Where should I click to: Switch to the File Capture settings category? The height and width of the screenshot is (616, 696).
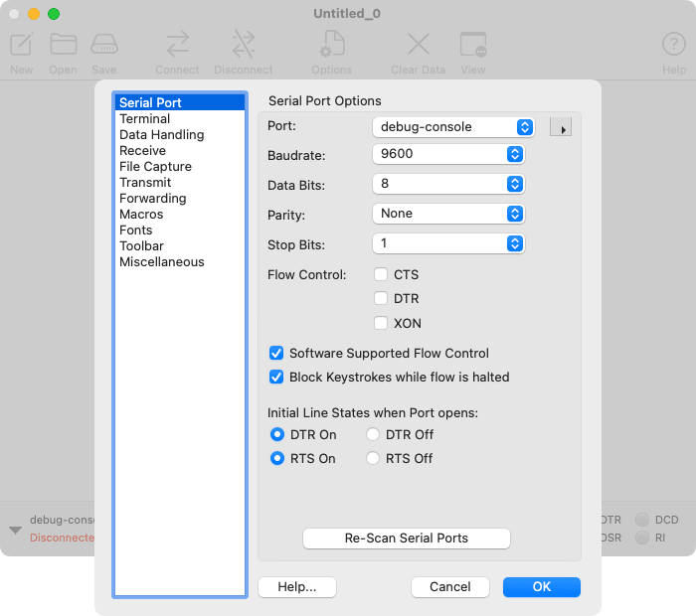coord(155,167)
